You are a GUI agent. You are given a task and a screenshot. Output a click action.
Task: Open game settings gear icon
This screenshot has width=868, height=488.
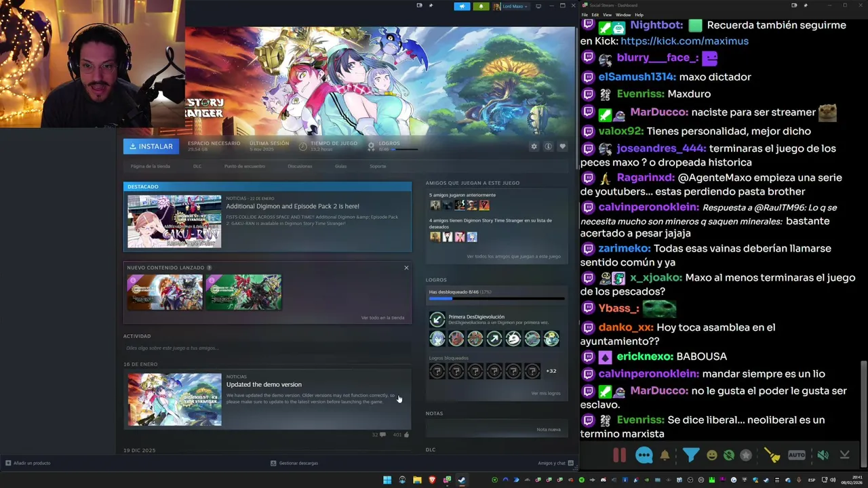point(534,146)
